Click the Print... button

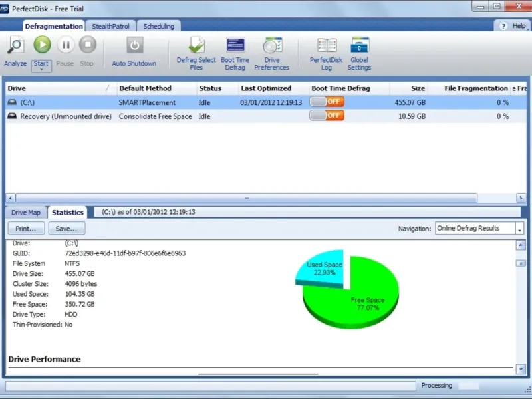(x=26, y=229)
